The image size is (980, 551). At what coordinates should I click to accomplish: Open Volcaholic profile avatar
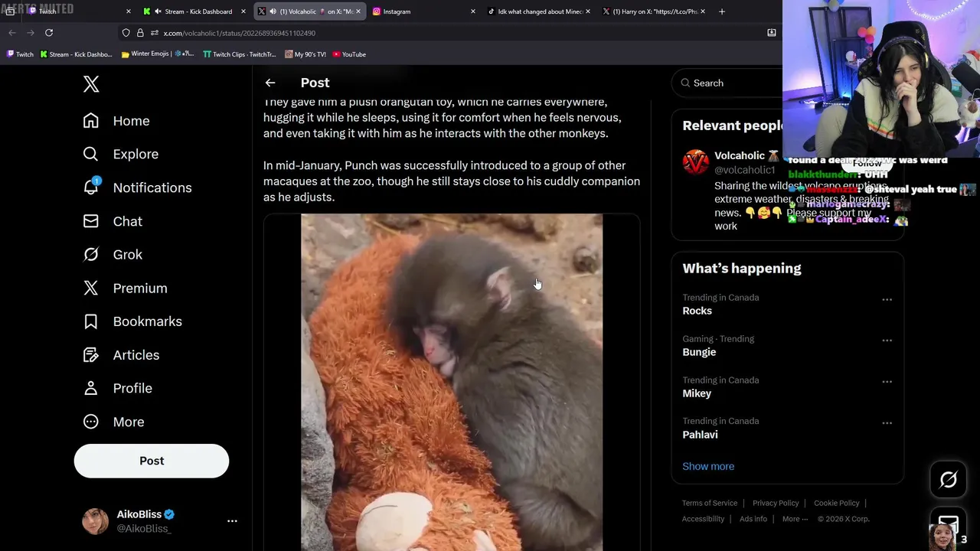tap(696, 162)
